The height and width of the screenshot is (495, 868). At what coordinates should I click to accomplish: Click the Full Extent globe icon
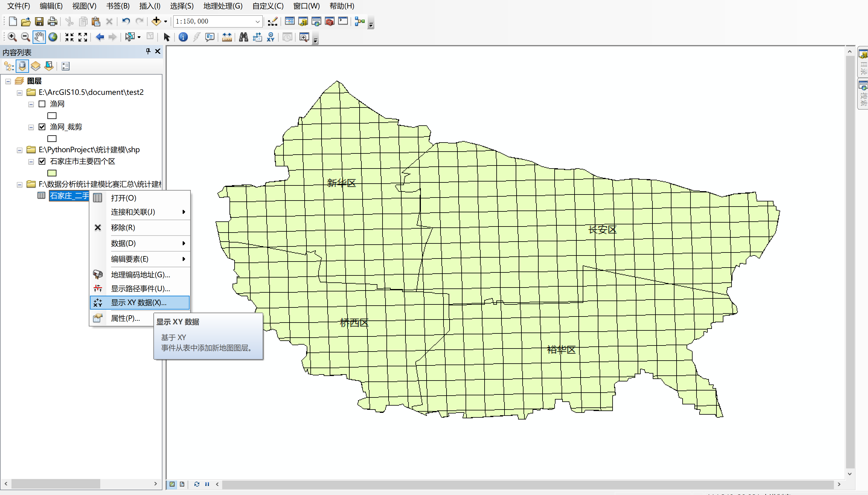click(x=53, y=37)
